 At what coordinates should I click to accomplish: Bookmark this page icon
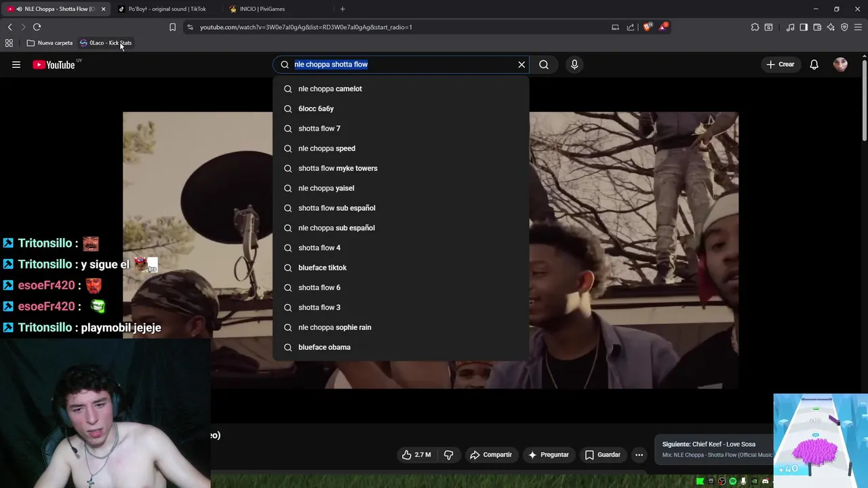[x=172, y=27]
